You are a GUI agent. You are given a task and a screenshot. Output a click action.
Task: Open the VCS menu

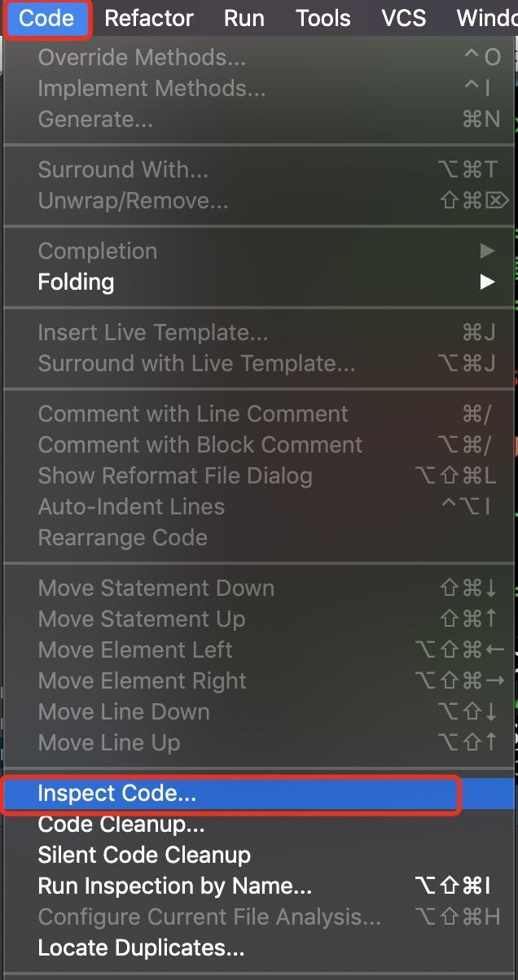pyautogui.click(x=402, y=17)
